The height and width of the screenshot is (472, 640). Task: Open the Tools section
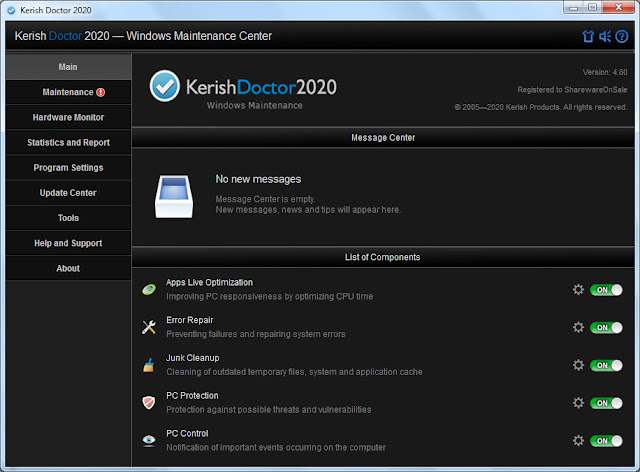pos(68,218)
